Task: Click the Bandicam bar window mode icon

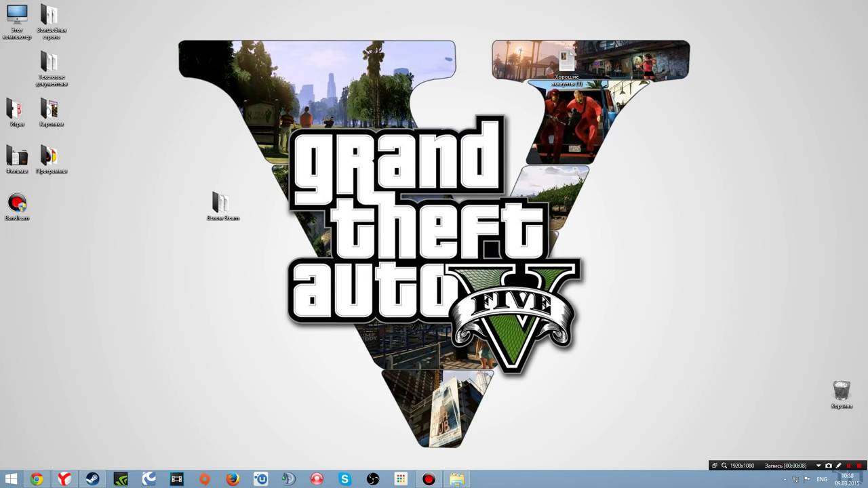Action: tap(714, 466)
